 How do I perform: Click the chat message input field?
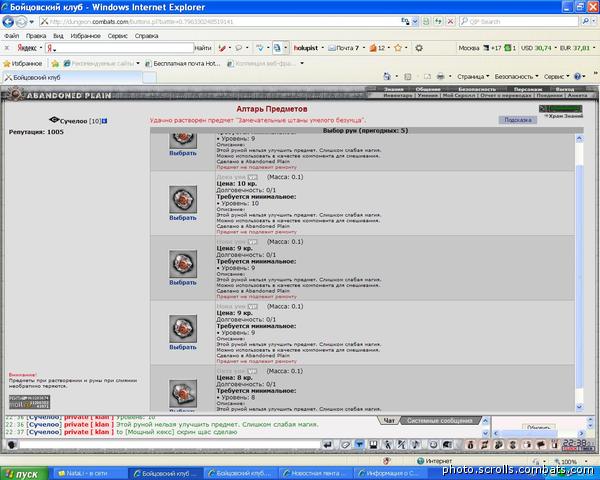coord(169,445)
